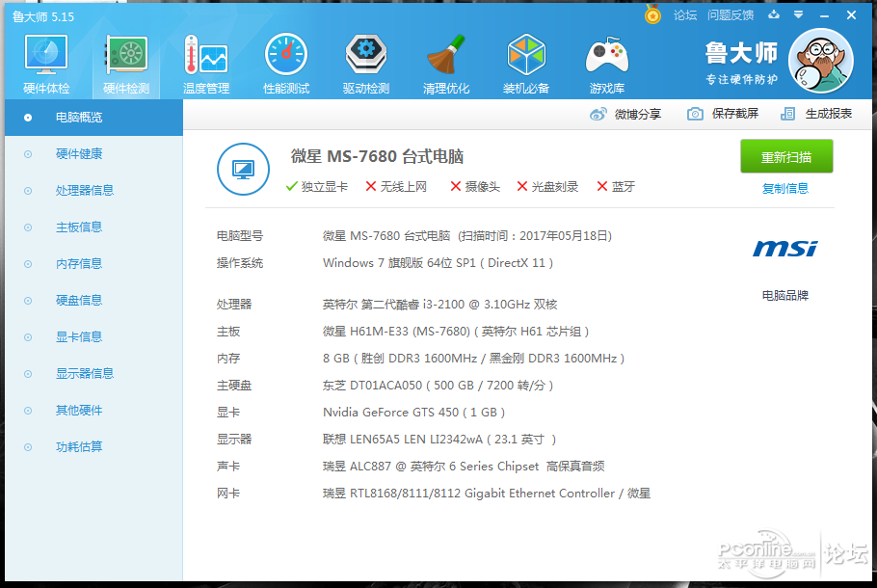Click the motherboard value H61M-E33 line

pos(456,332)
